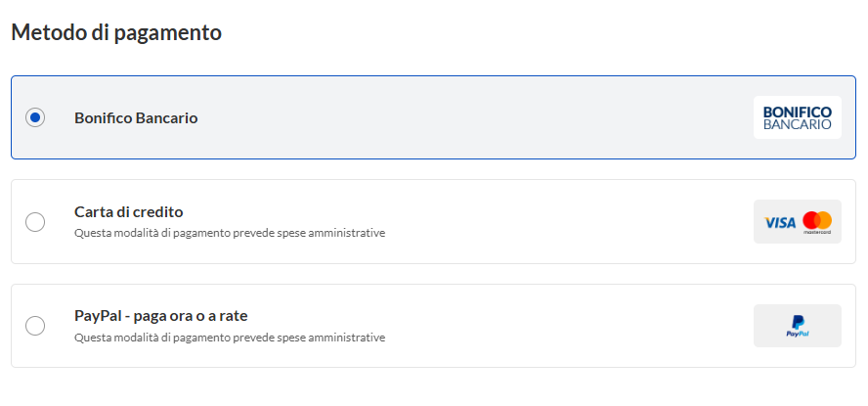Click the "PayPal - paga ora o a rate" label
This screenshot has width=868, height=406.
point(160,315)
